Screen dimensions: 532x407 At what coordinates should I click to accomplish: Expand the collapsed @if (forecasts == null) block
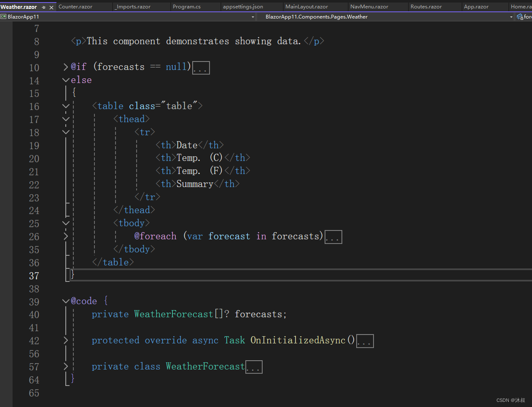coord(66,67)
